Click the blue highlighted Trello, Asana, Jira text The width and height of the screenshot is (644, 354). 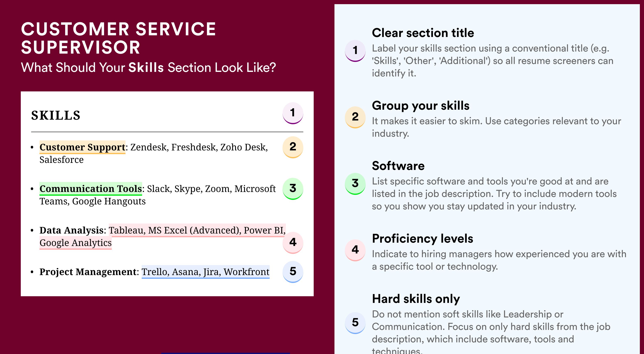pos(181,272)
